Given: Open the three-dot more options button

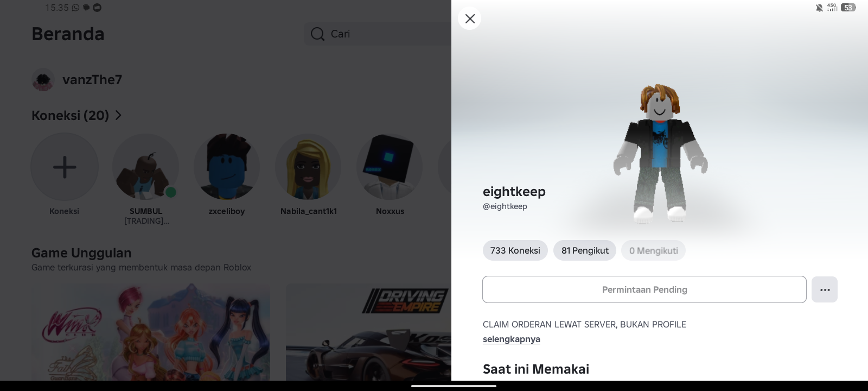Looking at the screenshot, I should [x=825, y=289].
